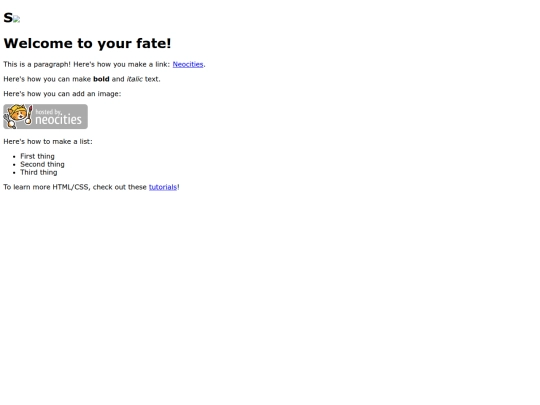The height and width of the screenshot is (405, 540).
Task: Click the 'hosted by neocities' badge text
Action: [58, 117]
